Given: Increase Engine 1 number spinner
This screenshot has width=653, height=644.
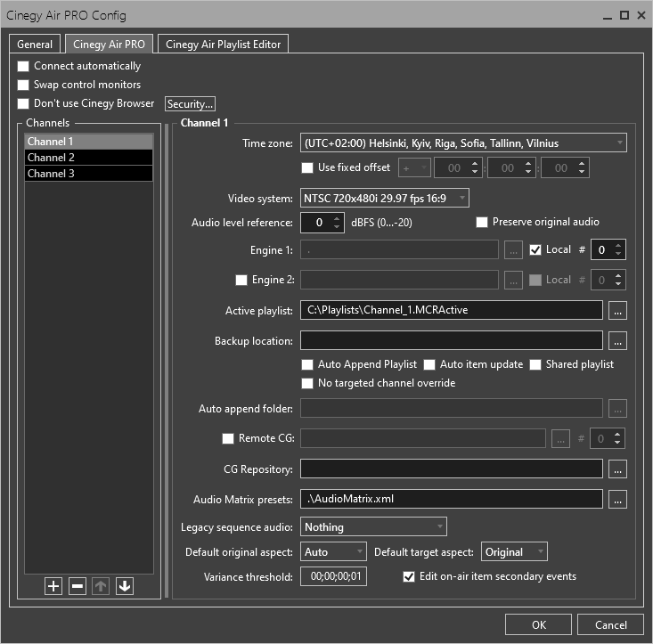Looking at the screenshot, I should coord(618,246).
